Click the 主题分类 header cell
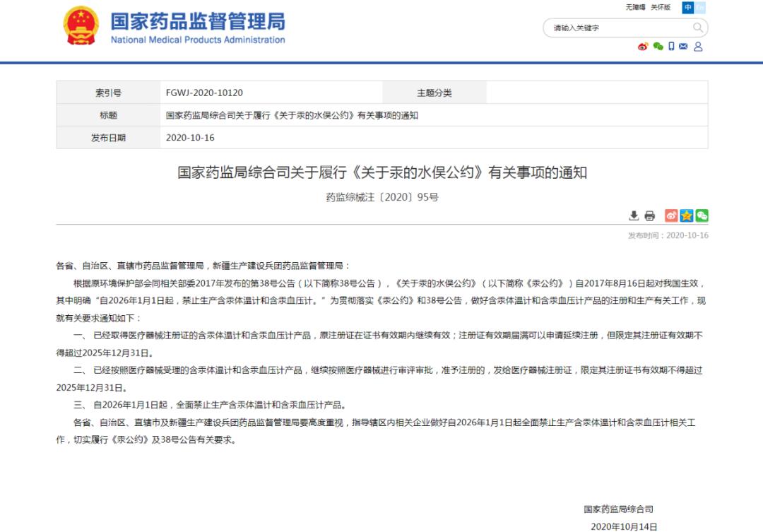The height and width of the screenshot is (532, 763). coord(434,93)
